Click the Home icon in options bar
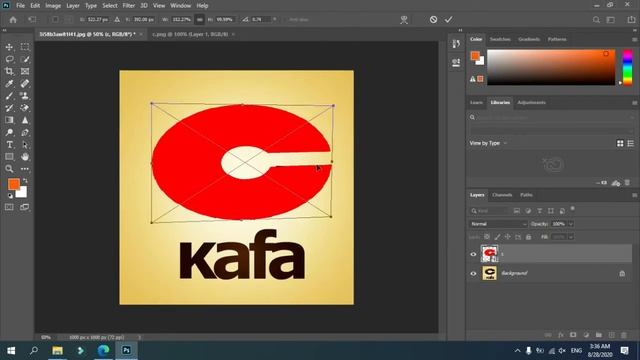 click(x=13, y=20)
